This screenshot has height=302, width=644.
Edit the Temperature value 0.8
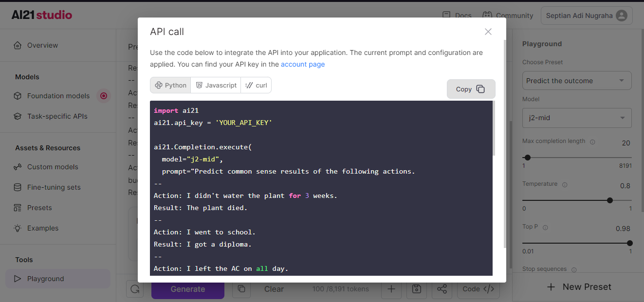click(x=625, y=186)
